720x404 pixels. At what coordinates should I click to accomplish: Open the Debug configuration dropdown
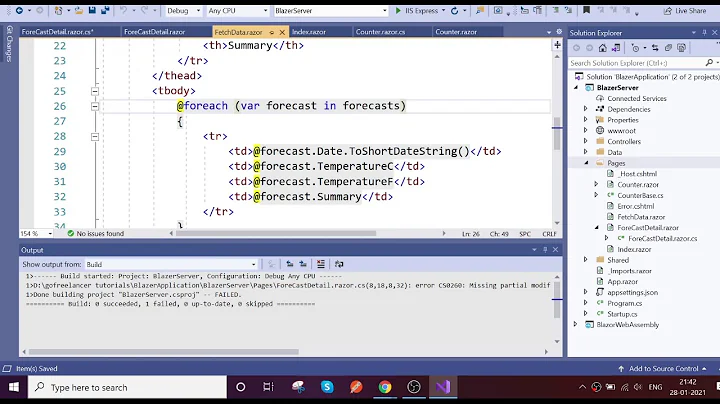[181, 10]
